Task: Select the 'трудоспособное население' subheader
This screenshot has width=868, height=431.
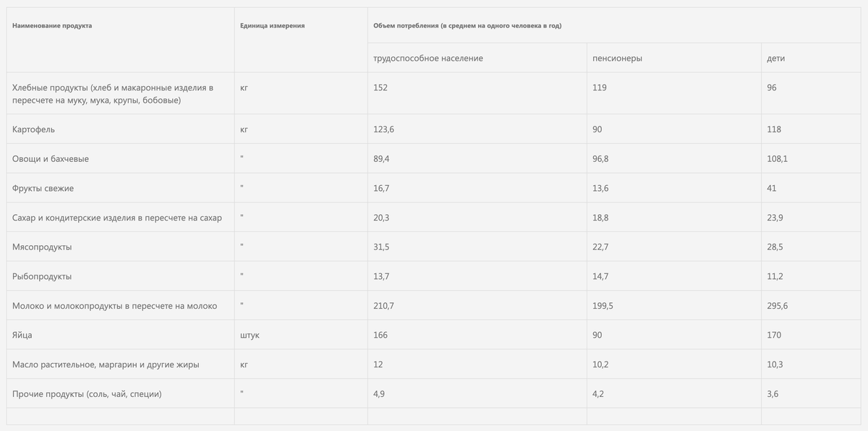Action: 428,58
